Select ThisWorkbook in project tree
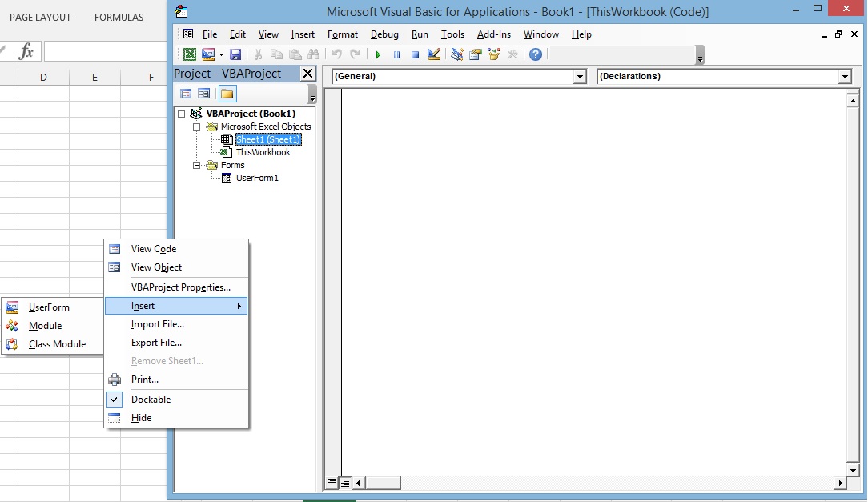The image size is (868, 502). pos(263,152)
